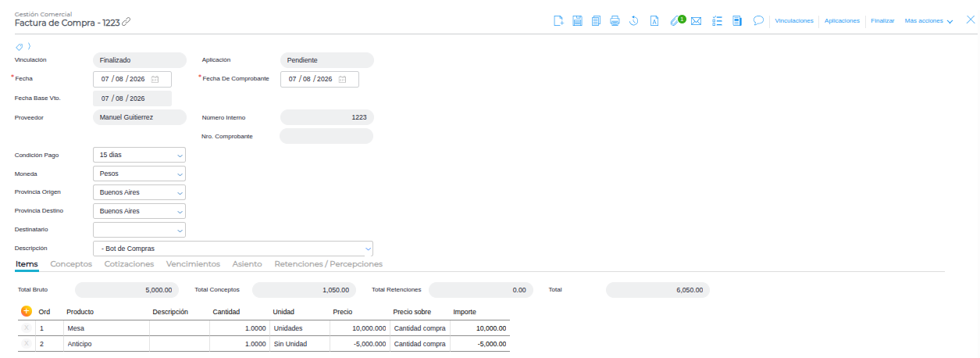Click the Total value 6,050.00
This screenshot has width=980, height=358.
coord(657,290)
